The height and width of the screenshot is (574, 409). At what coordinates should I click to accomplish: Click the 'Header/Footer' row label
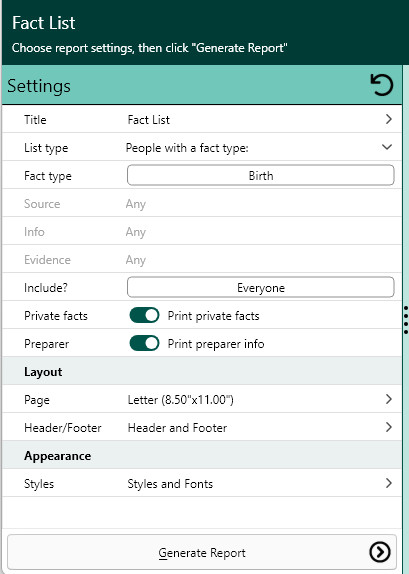click(63, 428)
